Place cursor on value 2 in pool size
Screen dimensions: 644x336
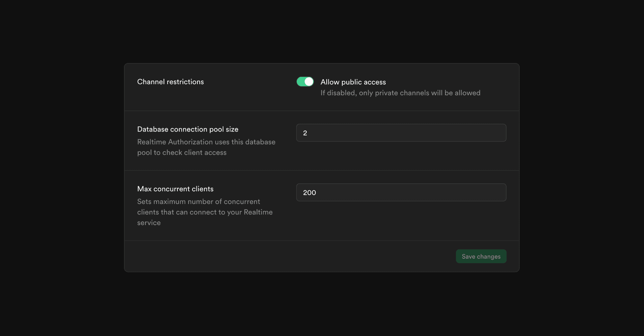tap(305, 133)
